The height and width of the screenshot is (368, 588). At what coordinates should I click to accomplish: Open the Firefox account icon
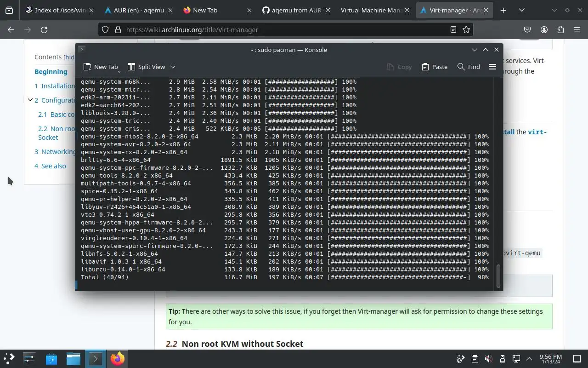[544, 29]
